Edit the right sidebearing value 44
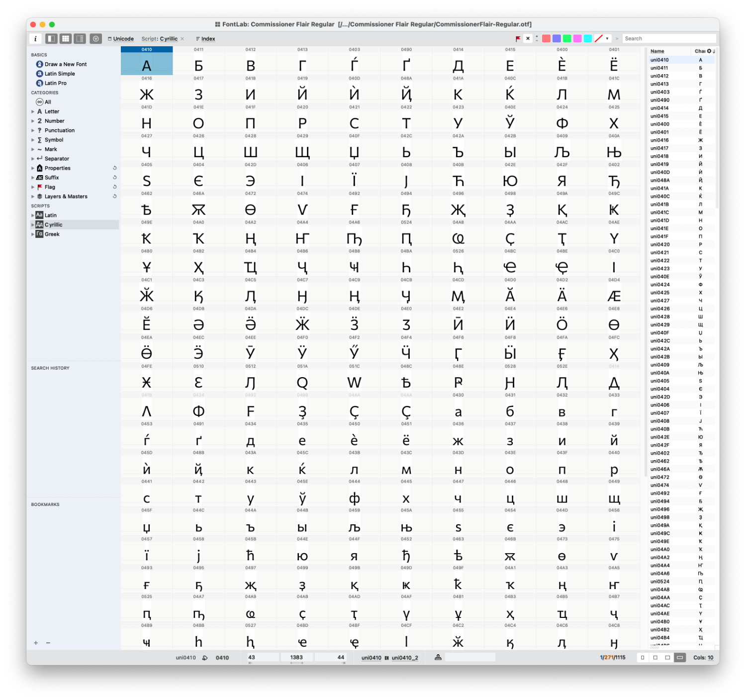Image resolution: width=746 pixels, height=700 pixels. (331, 657)
